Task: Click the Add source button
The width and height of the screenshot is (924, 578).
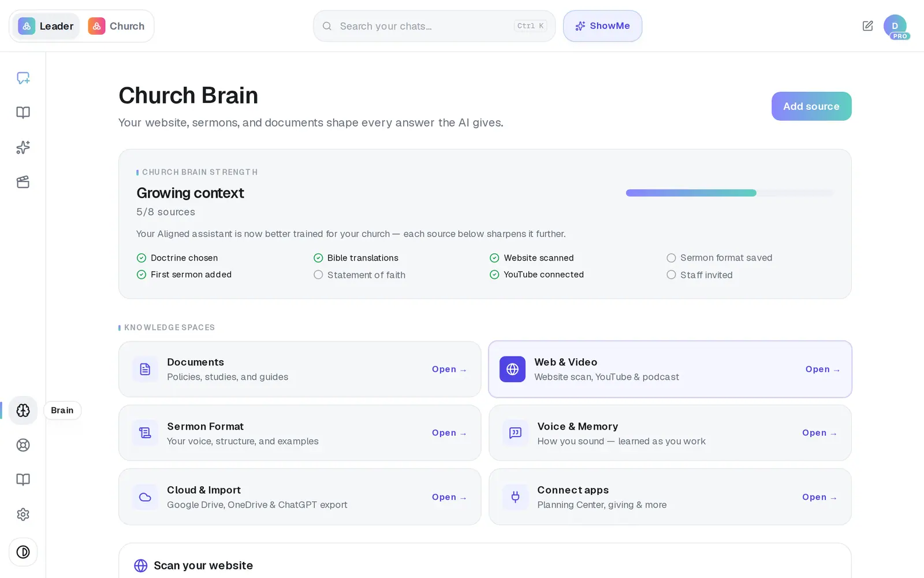Action: (x=811, y=106)
